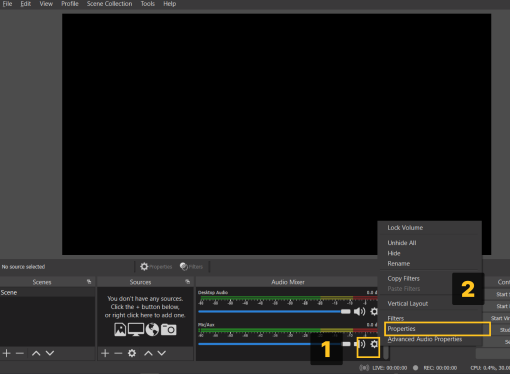Viewport: 510px width, 374px height.
Task: Pop out the Sources dock panel
Action: (x=188, y=282)
